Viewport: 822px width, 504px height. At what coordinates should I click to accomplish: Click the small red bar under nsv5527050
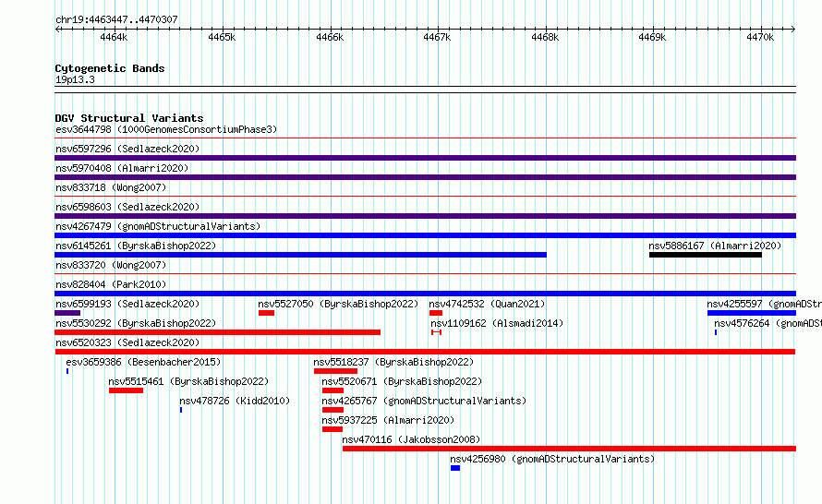[266, 313]
